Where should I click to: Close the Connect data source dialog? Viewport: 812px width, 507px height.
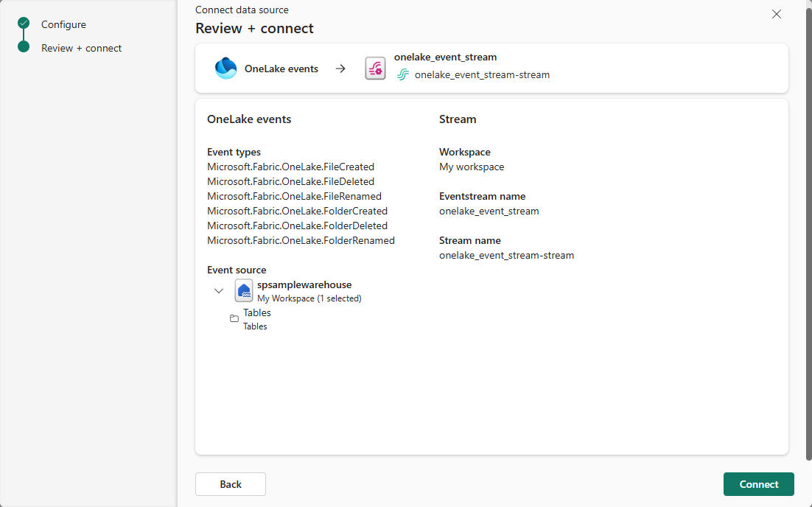point(776,14)
